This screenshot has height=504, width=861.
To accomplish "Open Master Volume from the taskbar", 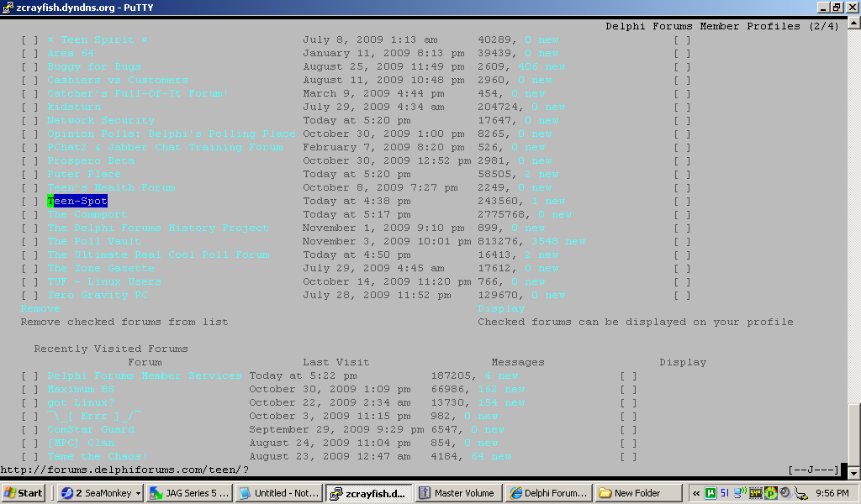I will (458, 493).
